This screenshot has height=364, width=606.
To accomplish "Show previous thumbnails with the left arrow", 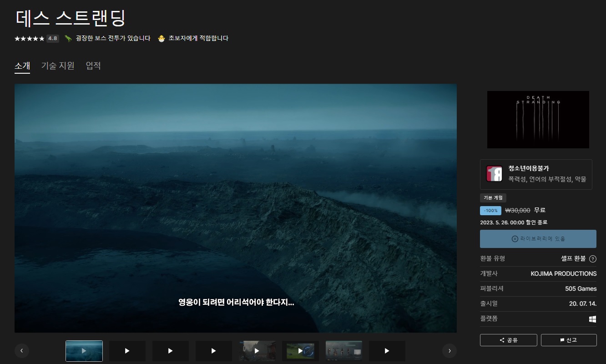I will click(x=22, y=350).
